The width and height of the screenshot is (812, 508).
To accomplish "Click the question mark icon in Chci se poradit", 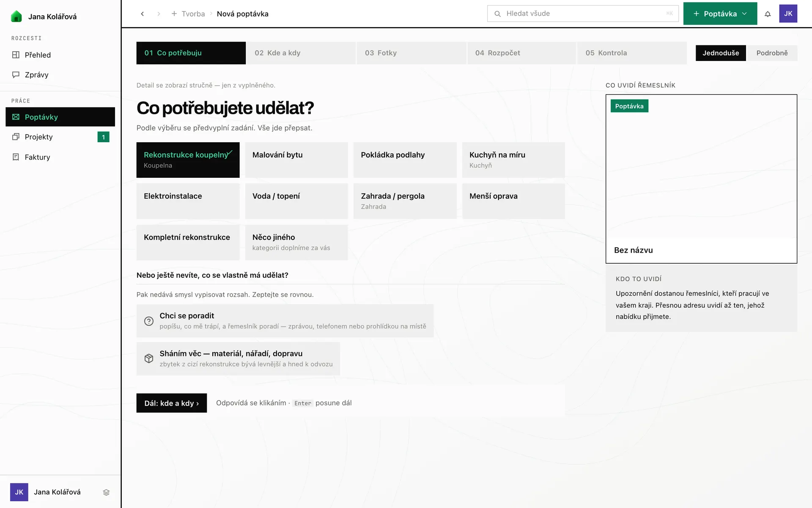I will 149,321.
